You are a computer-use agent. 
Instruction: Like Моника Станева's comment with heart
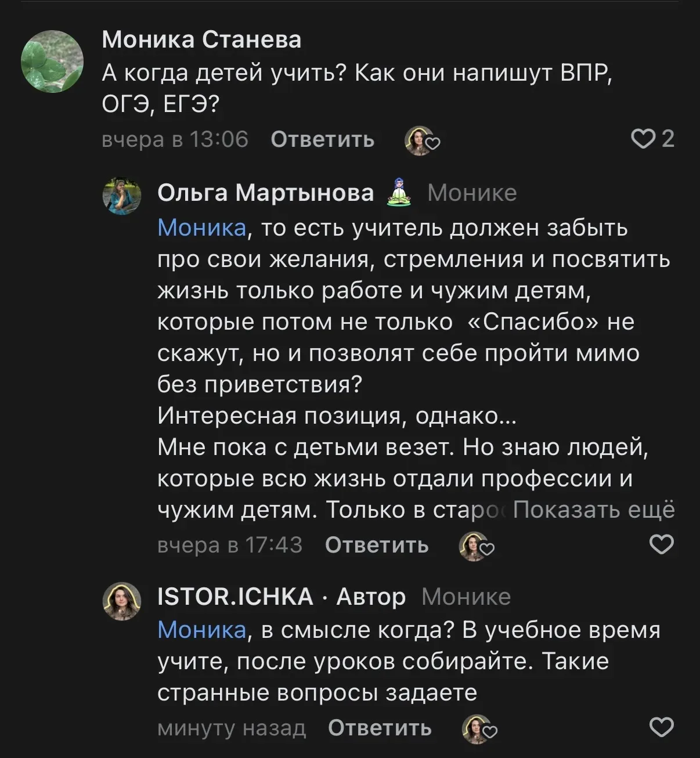tap(643, 139)
